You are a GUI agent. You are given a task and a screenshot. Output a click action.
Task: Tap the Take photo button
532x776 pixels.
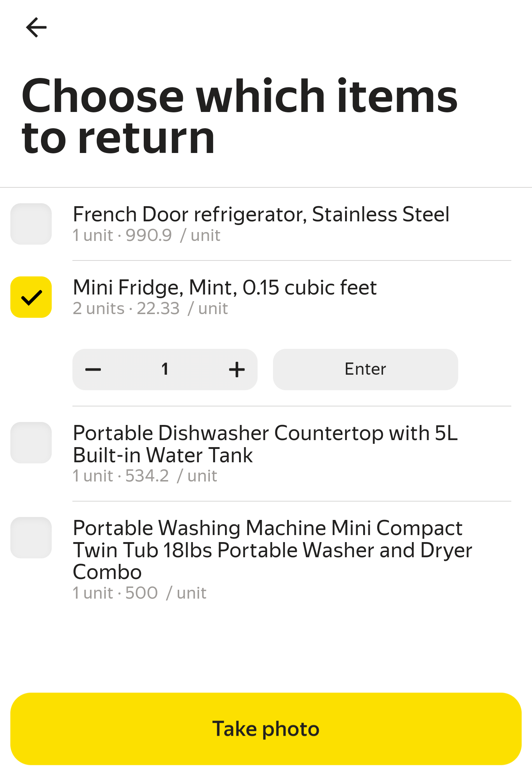point(266,729)
